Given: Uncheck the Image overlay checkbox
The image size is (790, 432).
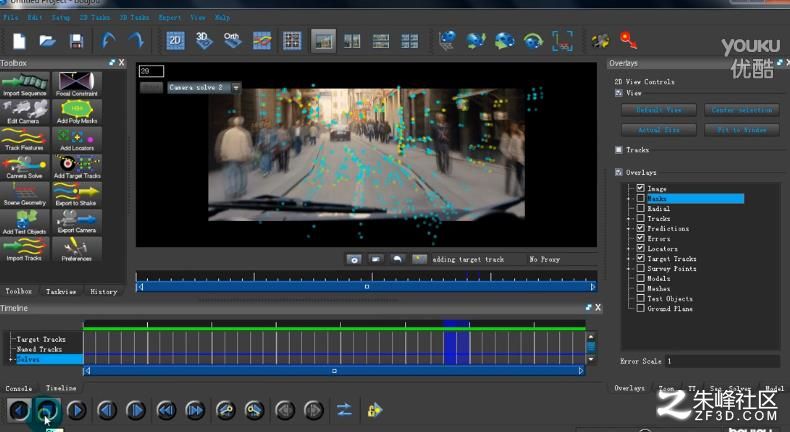Looking at the screenshot, I should 640,188.
